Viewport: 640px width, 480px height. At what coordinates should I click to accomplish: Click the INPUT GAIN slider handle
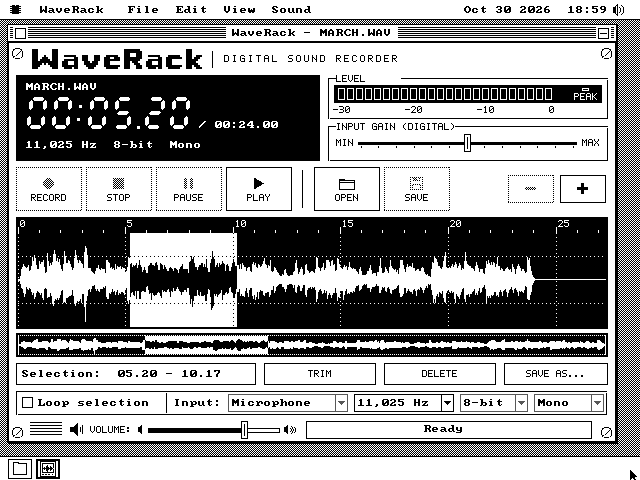467,143
